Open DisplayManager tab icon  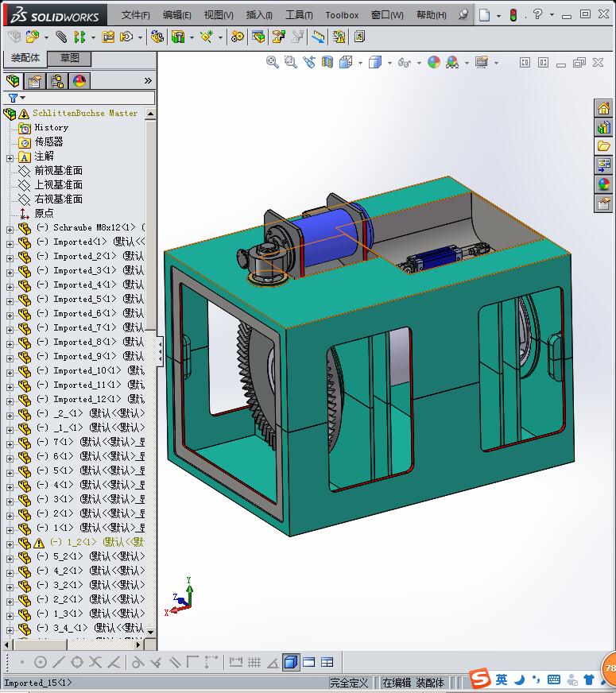[79, 81]
